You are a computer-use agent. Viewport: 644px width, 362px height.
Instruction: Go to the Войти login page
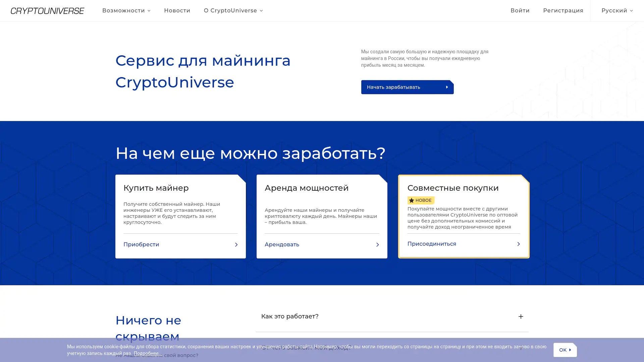520,11
